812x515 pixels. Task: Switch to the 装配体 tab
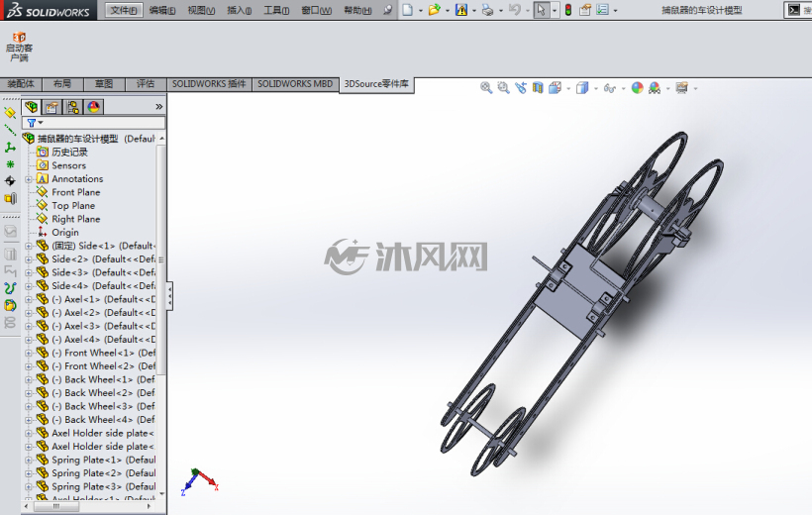pyautogui.click(x=21, y=84)
